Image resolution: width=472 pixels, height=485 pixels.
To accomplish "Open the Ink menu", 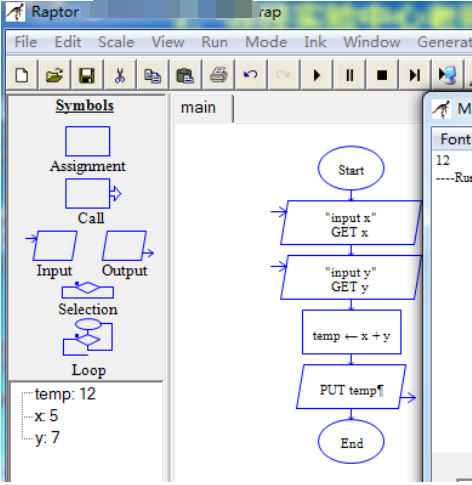I will point(315,42).
